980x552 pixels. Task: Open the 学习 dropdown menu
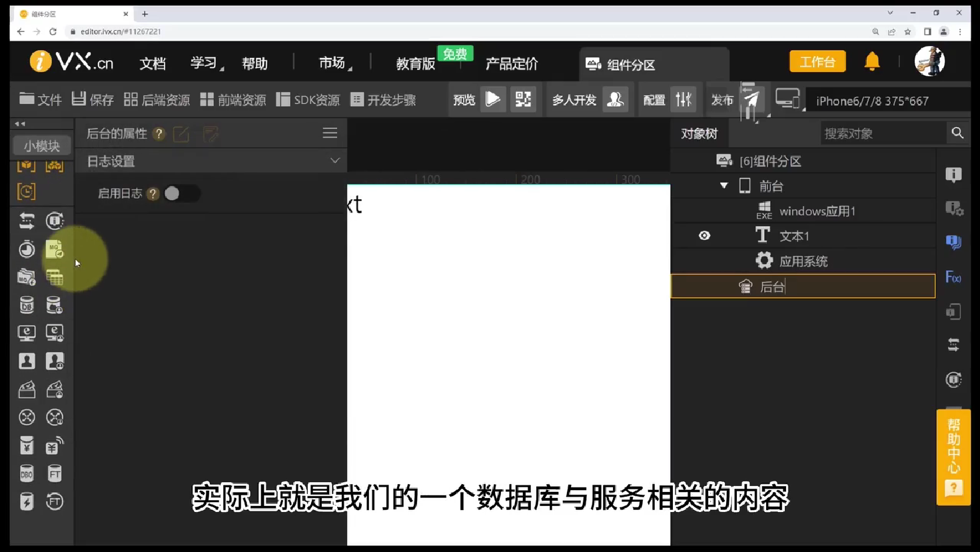(x=206, y=63)
